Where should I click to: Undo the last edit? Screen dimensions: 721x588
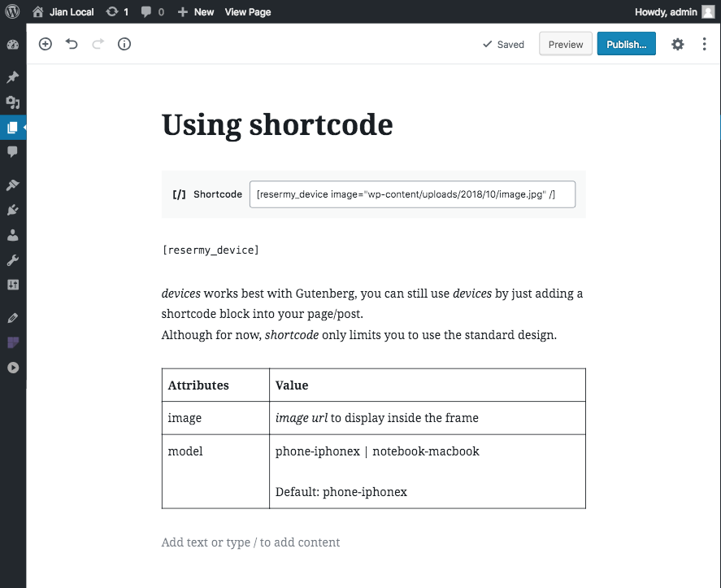point(72,44)
